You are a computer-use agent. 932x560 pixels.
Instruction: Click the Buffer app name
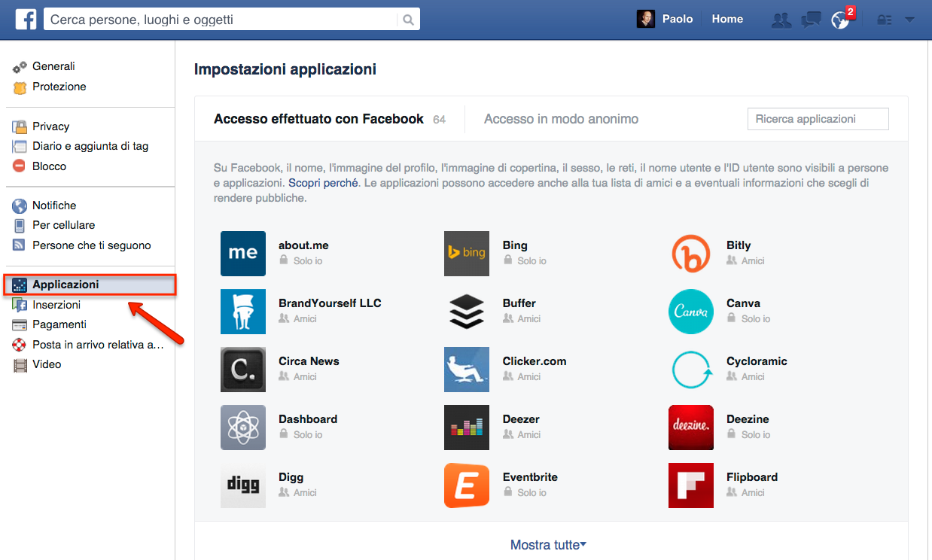[x=519, y=303]
